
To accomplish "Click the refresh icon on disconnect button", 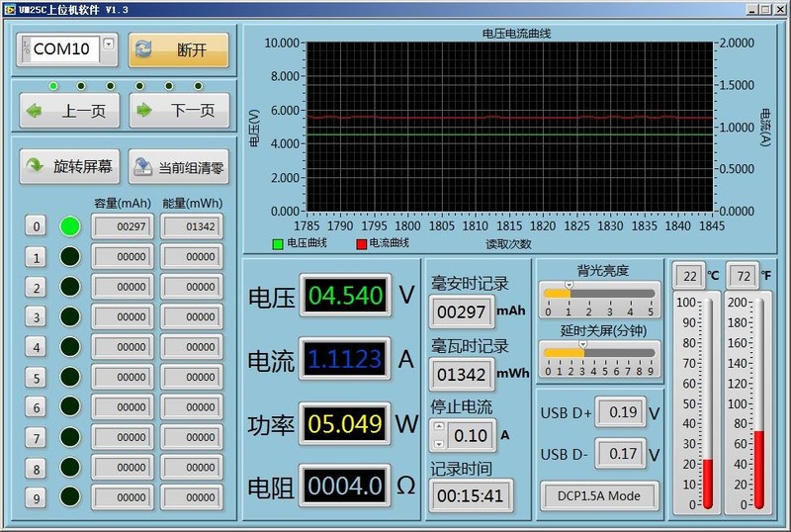I will 143,49.
